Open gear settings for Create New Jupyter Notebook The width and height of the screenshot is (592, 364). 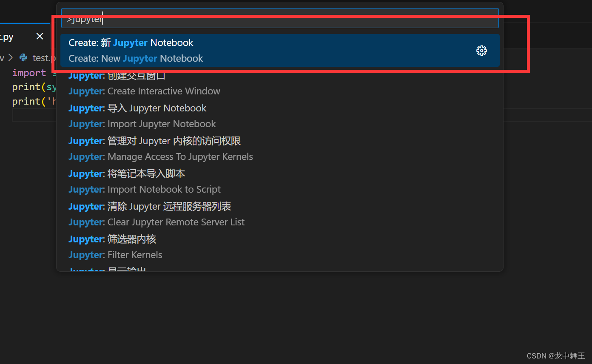point(481,51)
